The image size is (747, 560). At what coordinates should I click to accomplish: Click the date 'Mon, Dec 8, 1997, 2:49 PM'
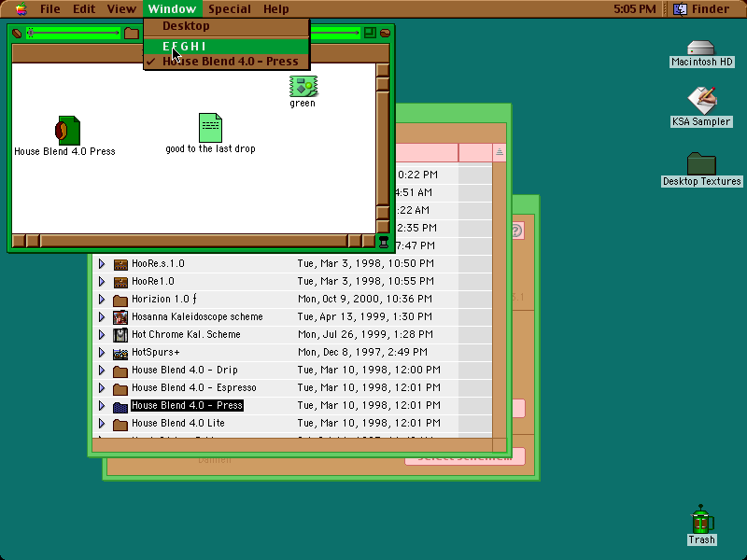pos(362,353)
